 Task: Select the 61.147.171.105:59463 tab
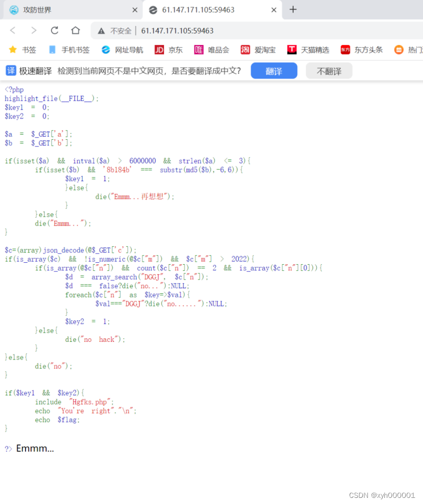pyautogui.click(x=204, y=10)
